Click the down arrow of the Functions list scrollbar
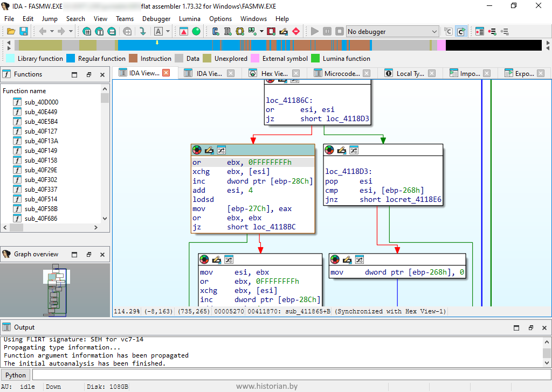 coord(105,218)
